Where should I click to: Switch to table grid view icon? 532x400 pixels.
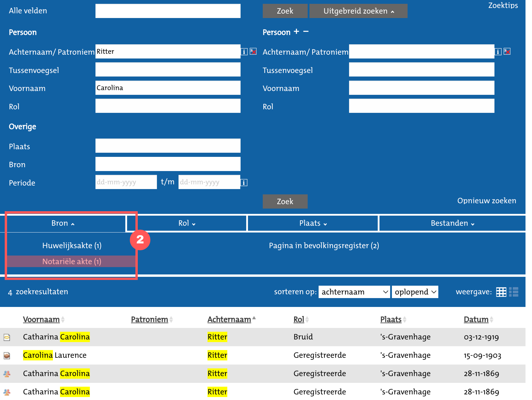tap(501, 292)
